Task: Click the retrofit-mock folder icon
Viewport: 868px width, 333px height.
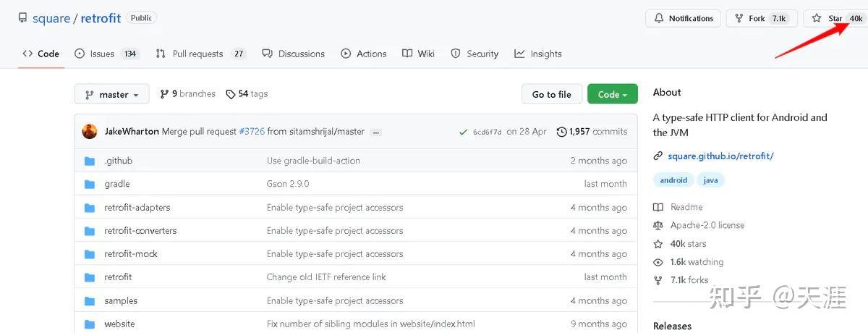Action: click(x=90, y=254)
